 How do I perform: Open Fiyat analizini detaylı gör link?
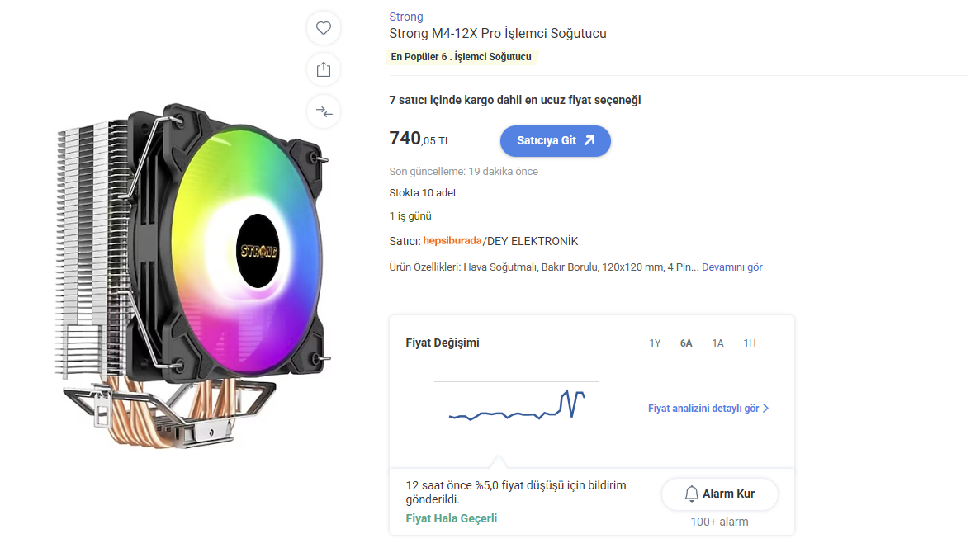pyautogui.click(x=703, y=409)
